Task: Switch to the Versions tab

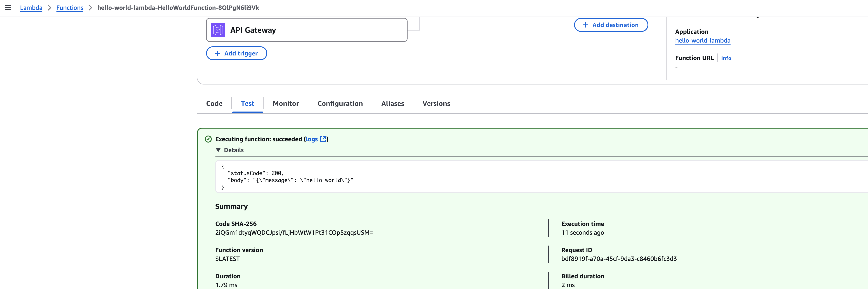Action: tap(436, 103)
